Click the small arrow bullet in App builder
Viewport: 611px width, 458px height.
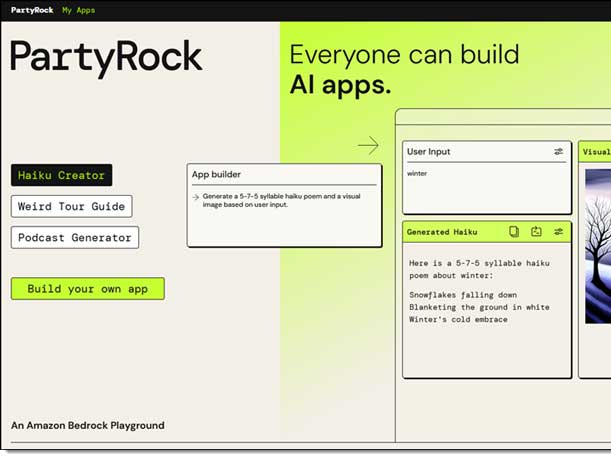(x=195, y=197)
